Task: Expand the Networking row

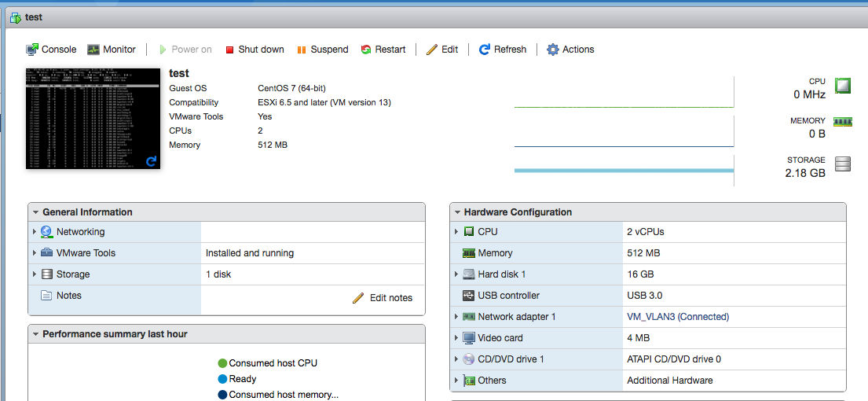Action: coord(35,232)
